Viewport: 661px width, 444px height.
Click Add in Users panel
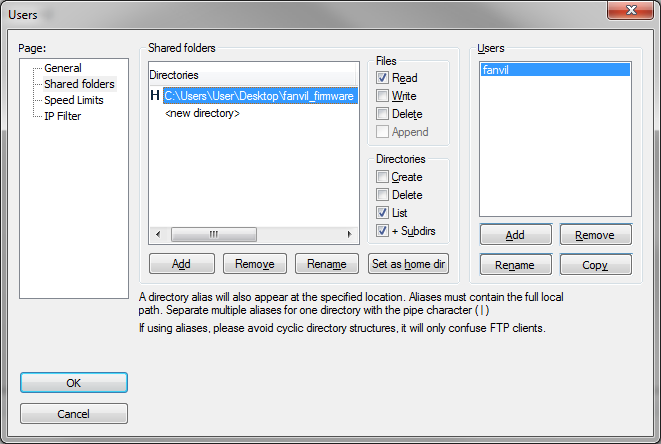[x=516, y=235]
